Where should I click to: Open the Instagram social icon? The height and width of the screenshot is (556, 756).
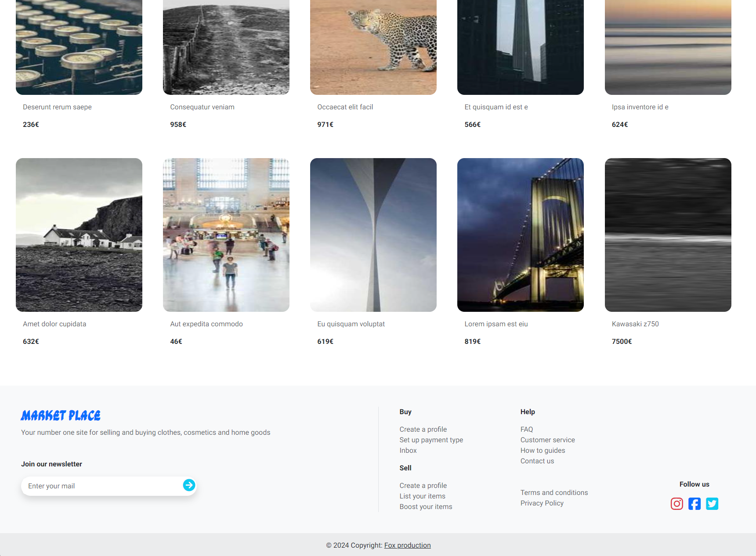pyautogui.click(x=676, y=504)
